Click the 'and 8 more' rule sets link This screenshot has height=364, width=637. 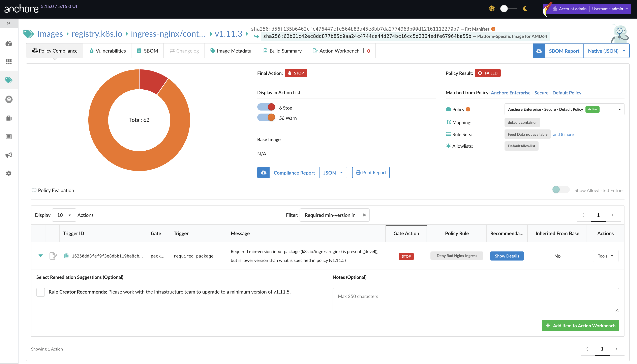tap(563, 134)
